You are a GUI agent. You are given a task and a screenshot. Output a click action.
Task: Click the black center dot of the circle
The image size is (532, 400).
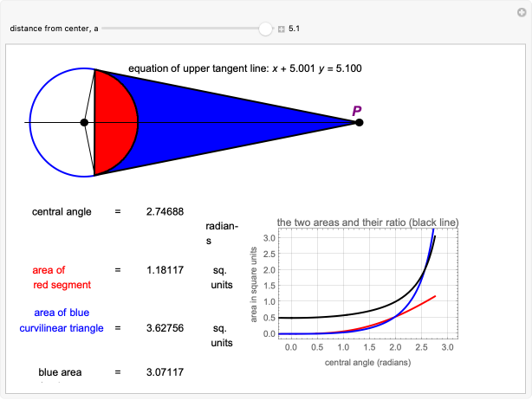[84, 122]
